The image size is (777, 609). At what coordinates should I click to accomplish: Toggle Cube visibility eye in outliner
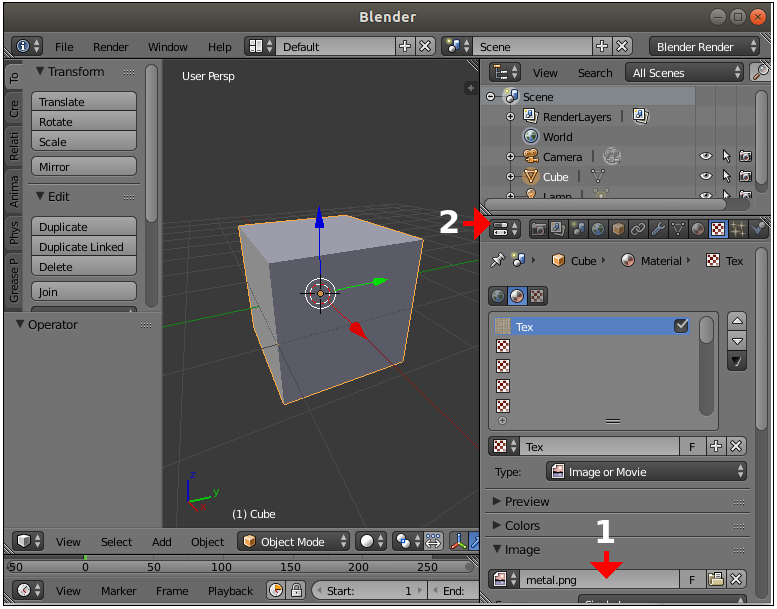pyautogui.click(x=706, y=176)
